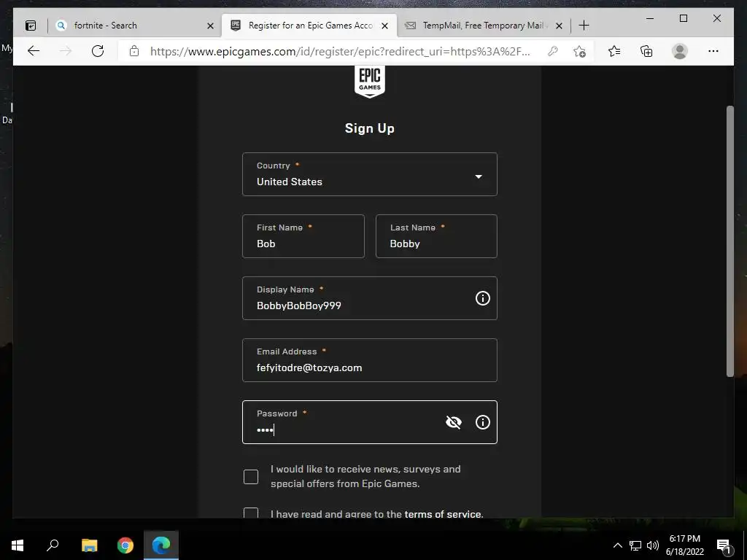Open saved passwords key icon
747x560 pixels.
tap(553, 51)
